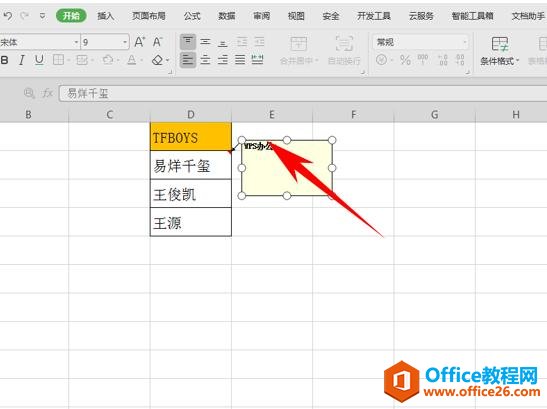Open the 数据 ribbon tab
547x409 pixels.
[227, 16]
